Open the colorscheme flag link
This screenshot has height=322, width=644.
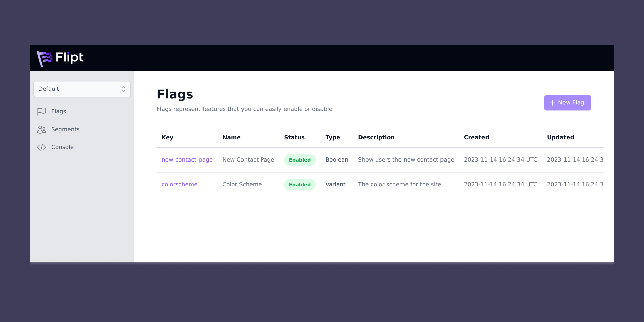point(179,184)
